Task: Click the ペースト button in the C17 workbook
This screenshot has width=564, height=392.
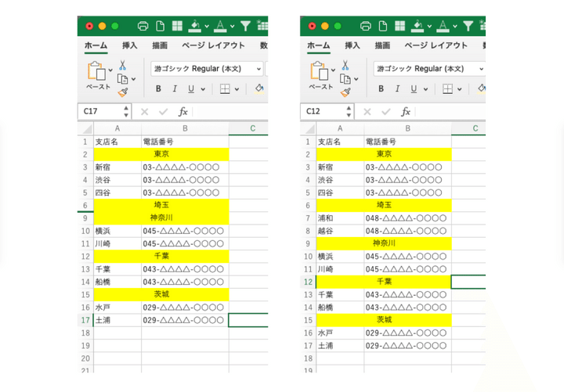Action: coord(99,77)
